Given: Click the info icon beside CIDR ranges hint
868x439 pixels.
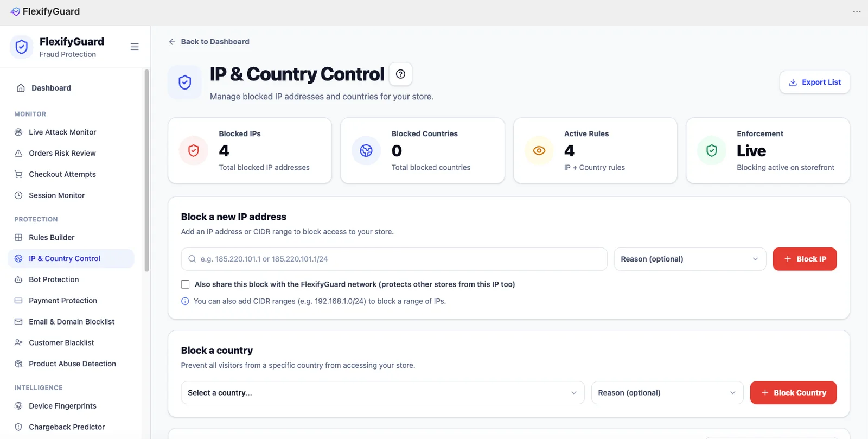Looking at the screenshot, I should pyautogui.click(x=185, y=301).
